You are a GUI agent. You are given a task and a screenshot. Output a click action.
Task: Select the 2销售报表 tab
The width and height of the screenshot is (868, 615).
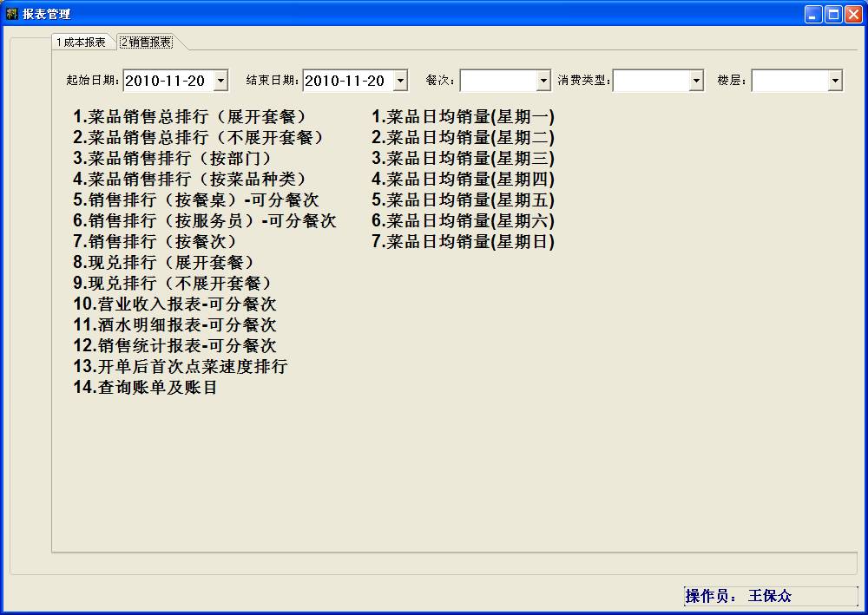point(147,43)
